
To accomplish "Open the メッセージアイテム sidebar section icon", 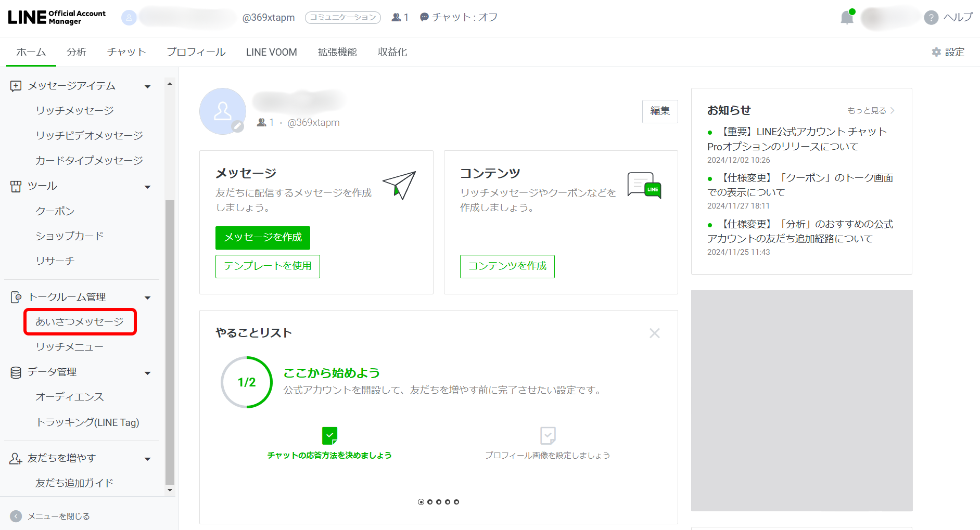I will 16,85.
